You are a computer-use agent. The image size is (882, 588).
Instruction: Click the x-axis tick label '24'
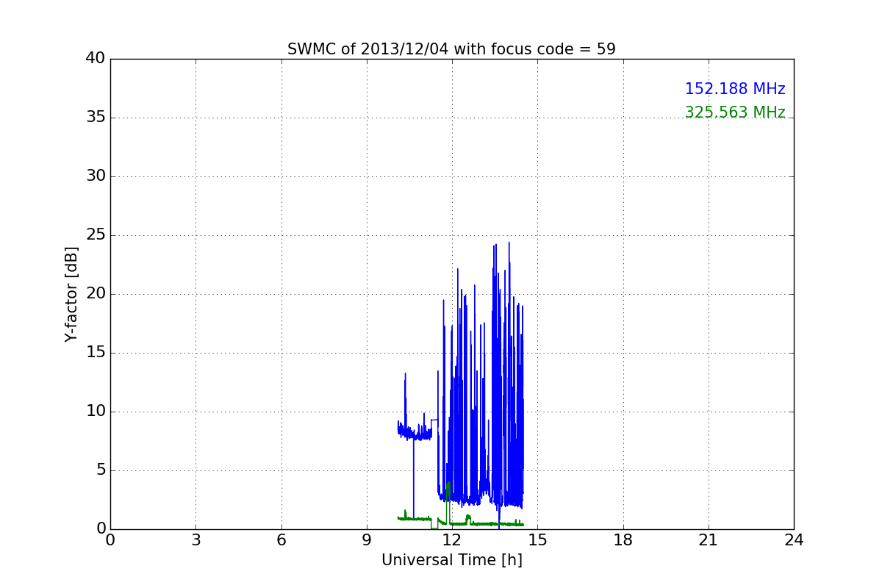click(794, 540)
